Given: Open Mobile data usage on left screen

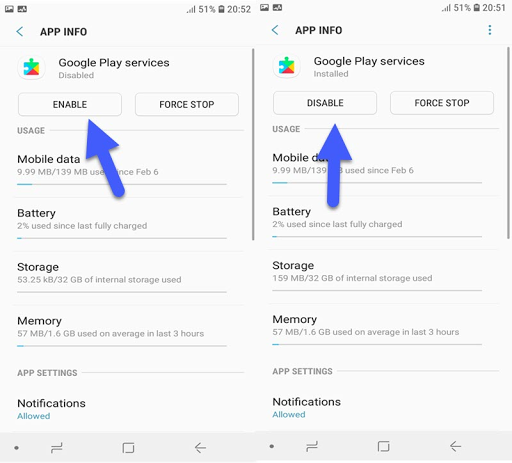Looking at the screenshot, I should pyautogui.click(x=122, y=169).
